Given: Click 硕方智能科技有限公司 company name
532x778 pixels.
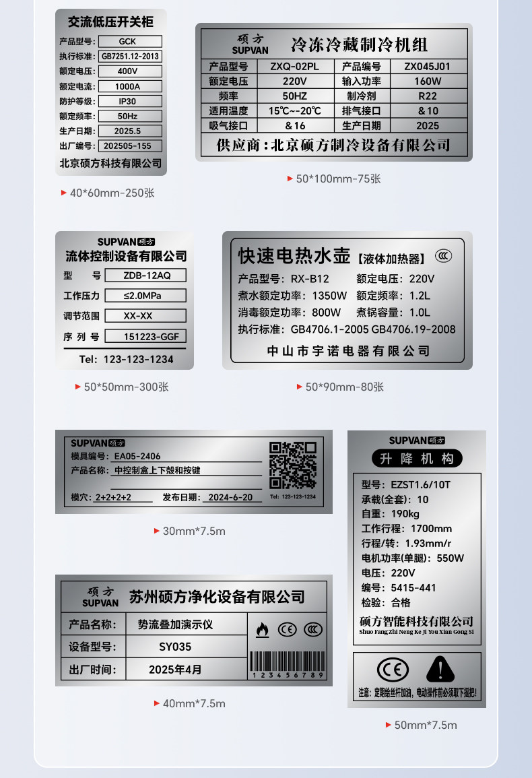Looking at the screenshot, I should [416, 621].
